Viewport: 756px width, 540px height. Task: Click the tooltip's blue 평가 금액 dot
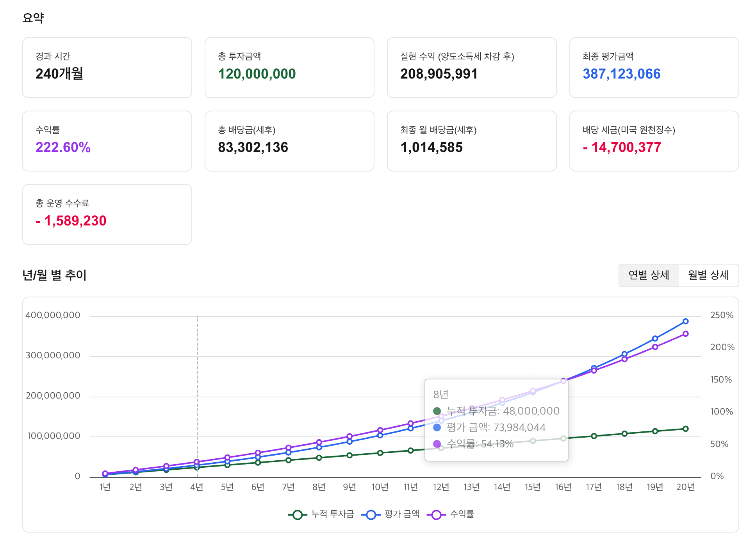point(437,427)
